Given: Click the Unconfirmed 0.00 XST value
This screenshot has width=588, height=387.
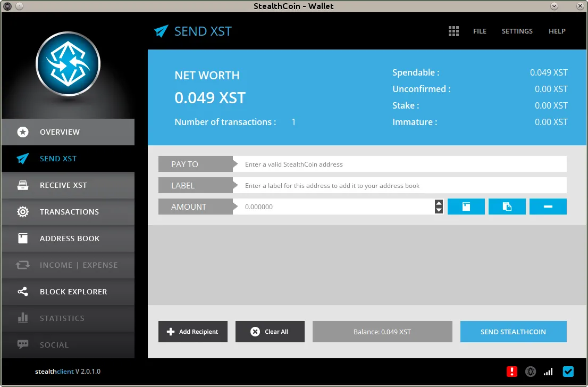Looking at the screenshot, I should pyautogui.click(x=551, y=89).
